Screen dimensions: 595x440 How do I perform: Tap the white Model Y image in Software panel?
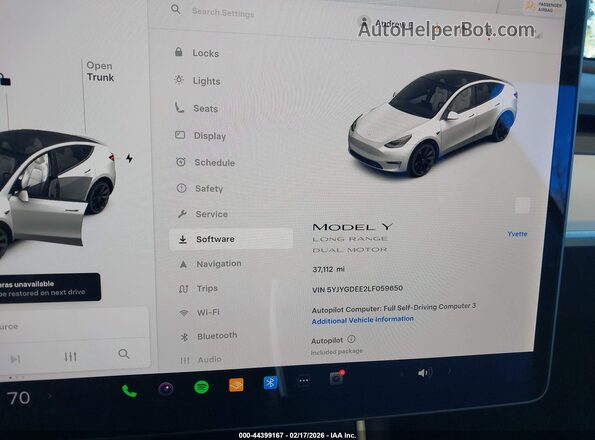433,123
